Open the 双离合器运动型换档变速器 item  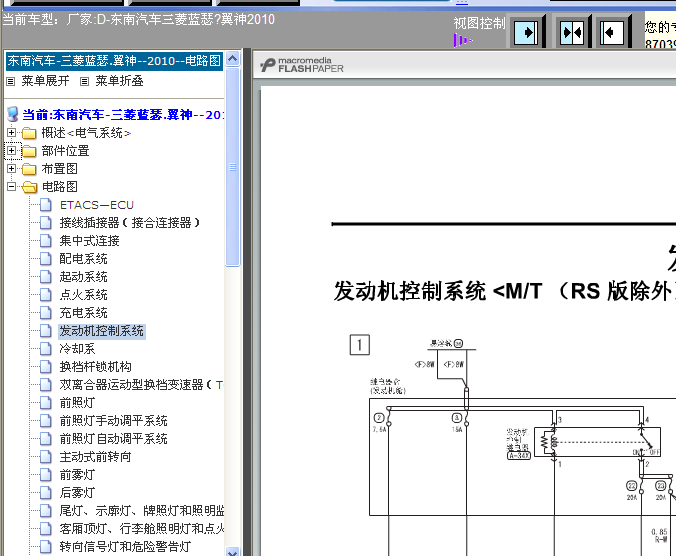click(142, 385)
